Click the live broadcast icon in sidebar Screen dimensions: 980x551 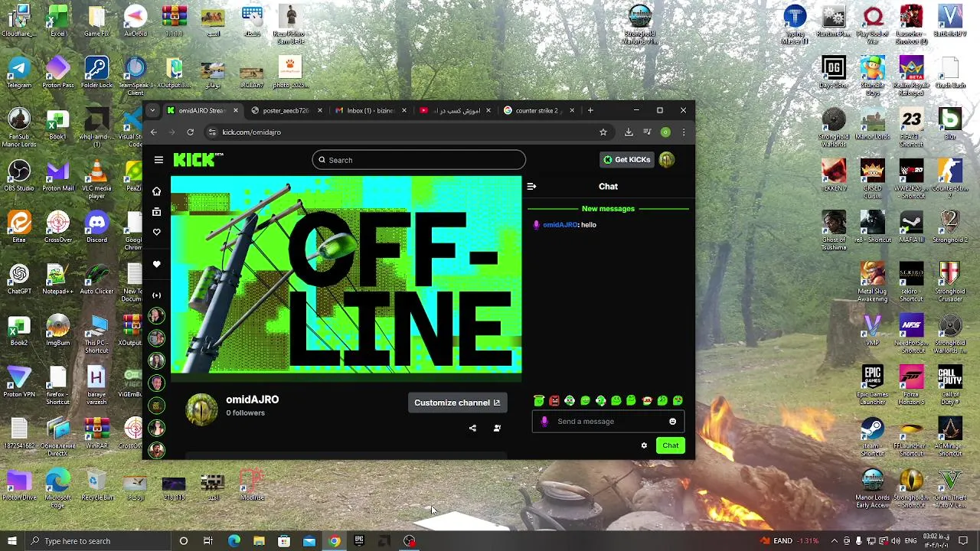click(x=157, y=295)
